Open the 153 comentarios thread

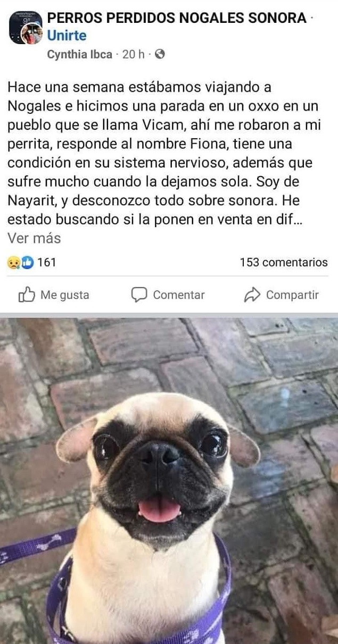284,262
